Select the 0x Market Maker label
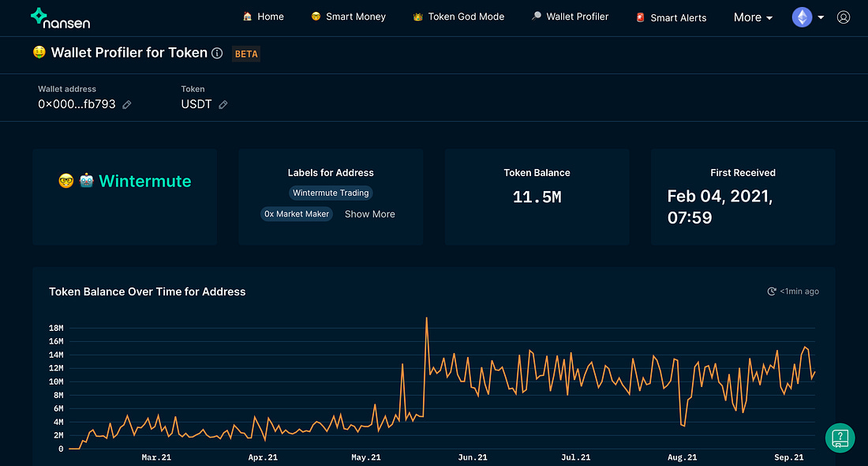868x466 pixels. coord(297,214)
